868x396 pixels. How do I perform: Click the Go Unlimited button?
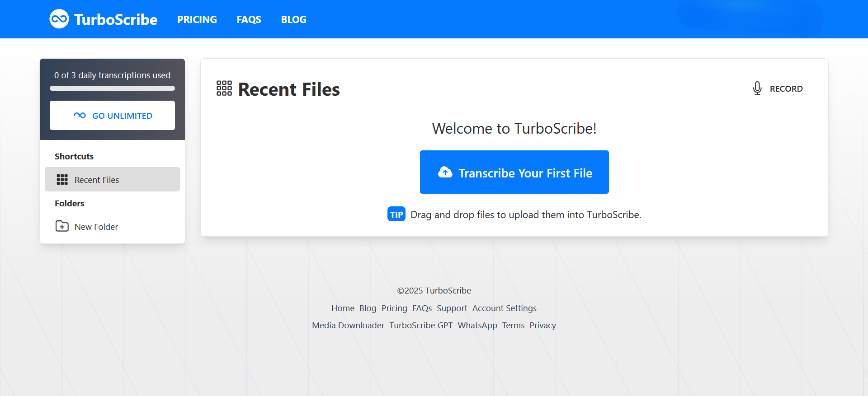(112, 116)
